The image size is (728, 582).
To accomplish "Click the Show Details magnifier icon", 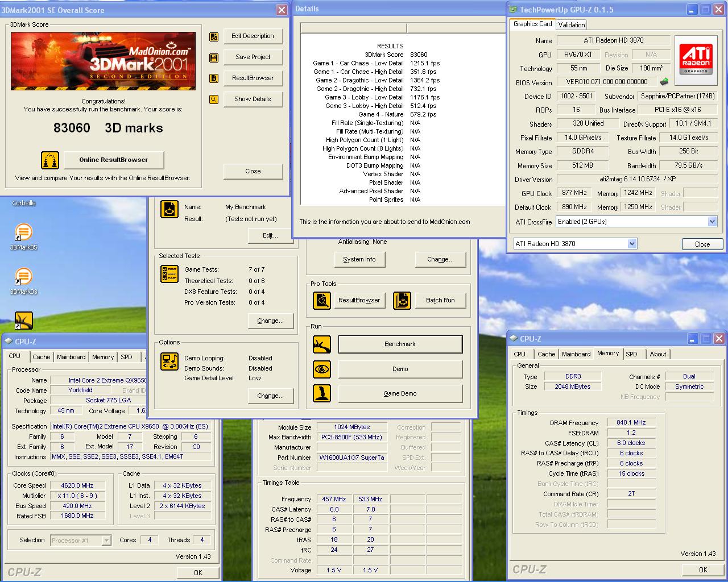I will click(x=214, y=99).
